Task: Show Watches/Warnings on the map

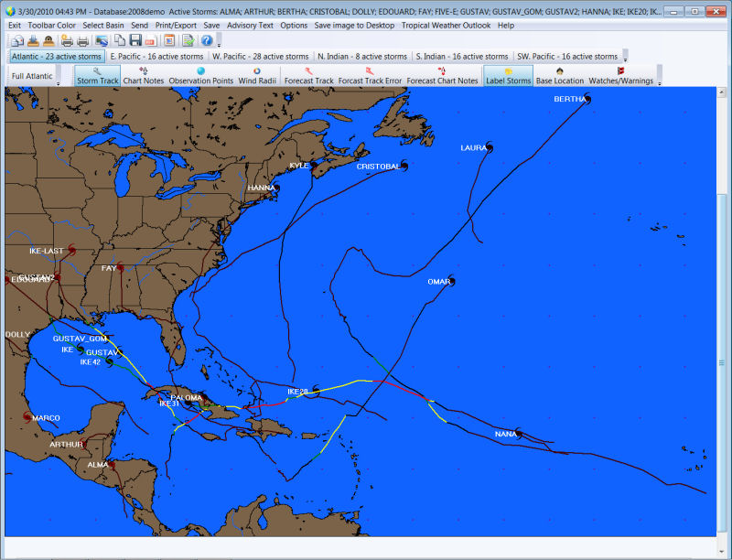Action: point(620,76)
